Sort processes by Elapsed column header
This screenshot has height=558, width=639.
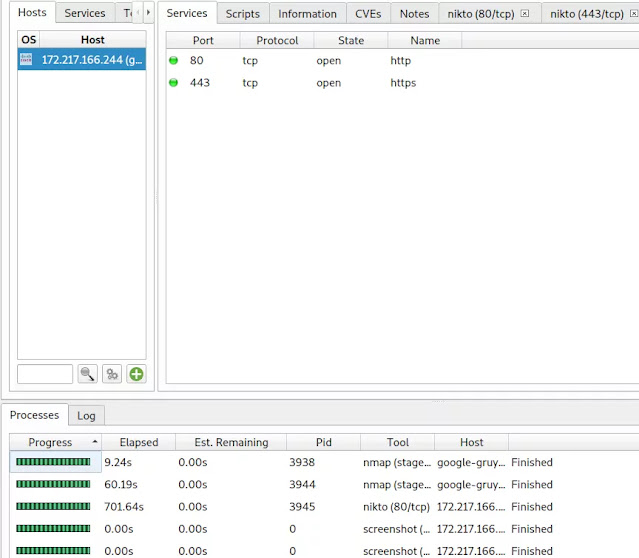pyautogui.click(x=139, y=442)
